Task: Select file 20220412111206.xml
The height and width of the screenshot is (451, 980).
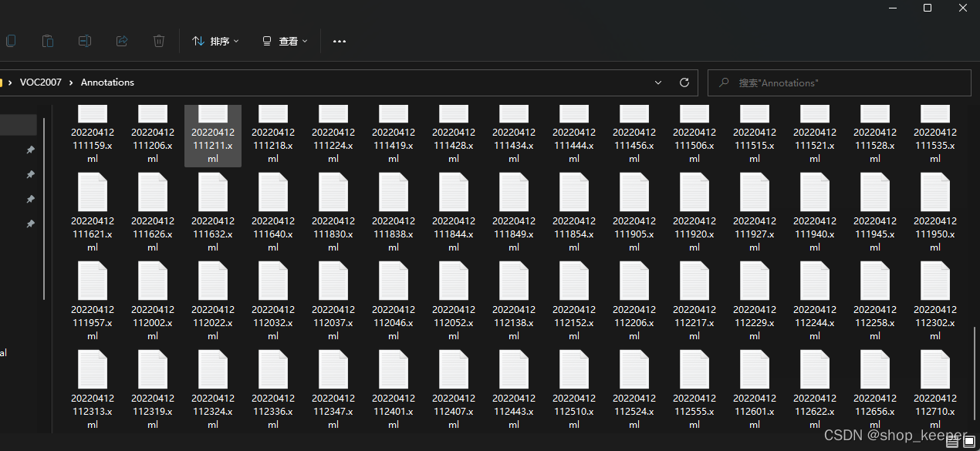Action: (x=153, y=136)
